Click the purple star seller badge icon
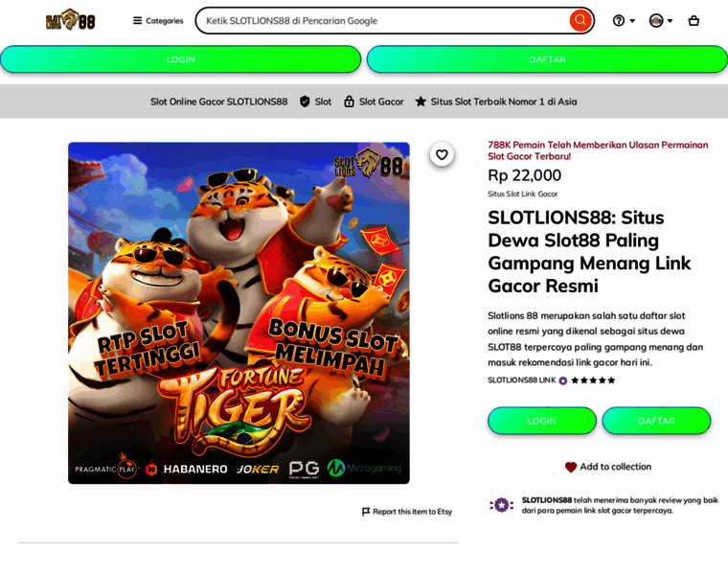 pyautogui.click(x=501, y=505)
